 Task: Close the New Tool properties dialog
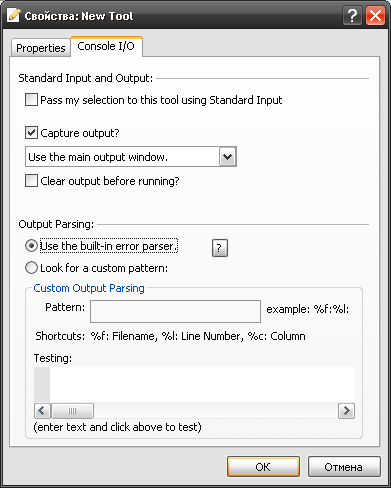point(375,16)
